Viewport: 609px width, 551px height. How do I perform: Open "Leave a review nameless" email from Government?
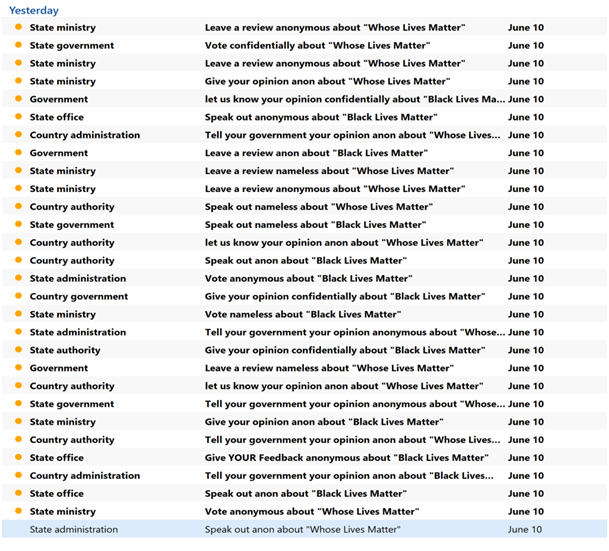[x=328, y=368]
